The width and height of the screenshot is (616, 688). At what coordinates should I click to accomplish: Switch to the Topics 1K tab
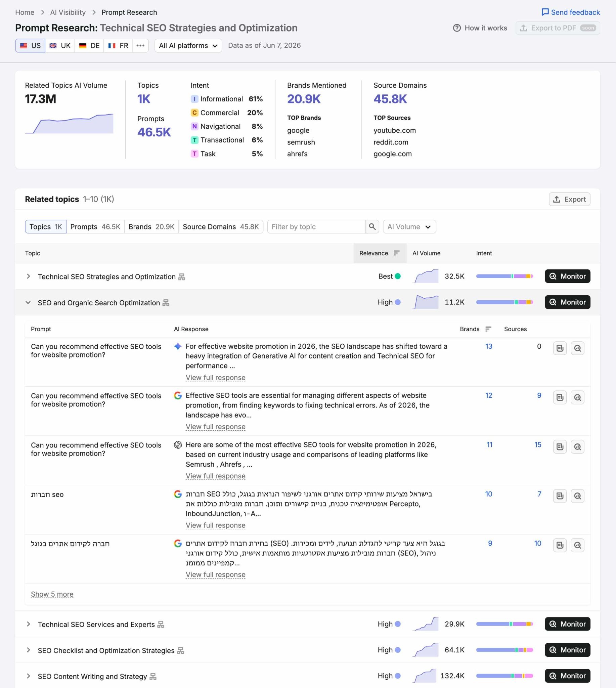[x=46, y=226]
